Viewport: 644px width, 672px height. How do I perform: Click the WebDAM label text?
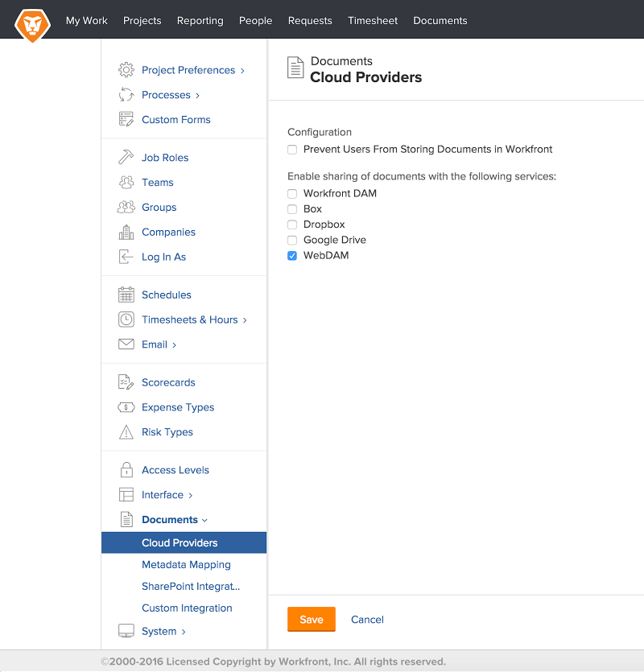coord(326,255)
